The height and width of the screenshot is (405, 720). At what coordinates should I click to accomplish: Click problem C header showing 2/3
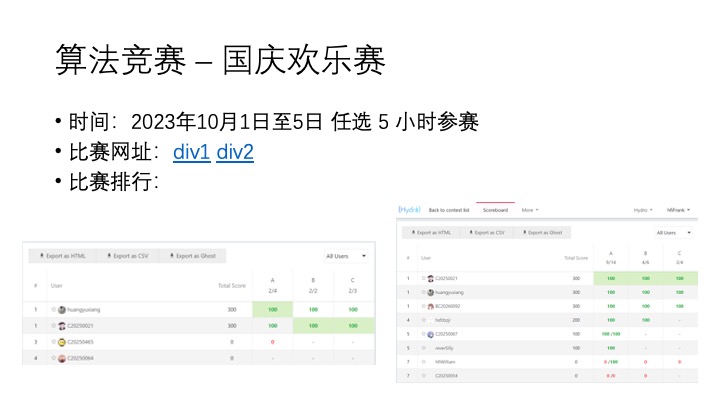click(x=353, y=285)
